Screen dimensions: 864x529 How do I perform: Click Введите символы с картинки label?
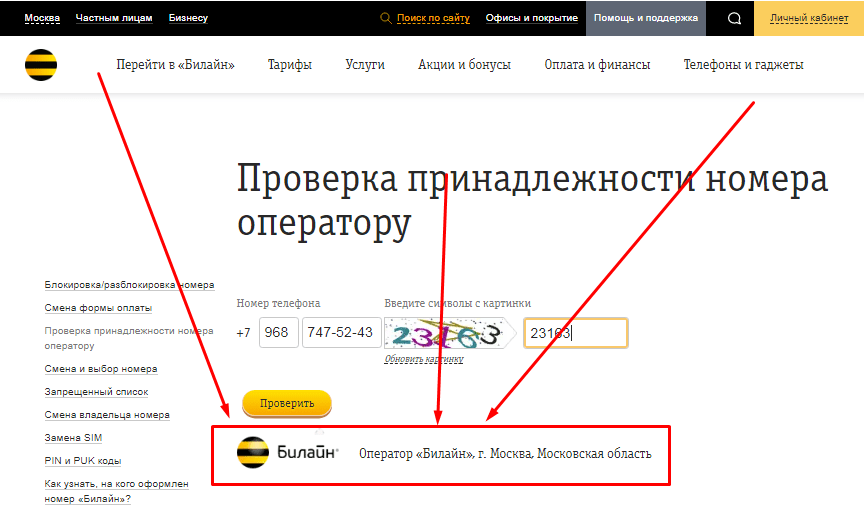[458, 303]
